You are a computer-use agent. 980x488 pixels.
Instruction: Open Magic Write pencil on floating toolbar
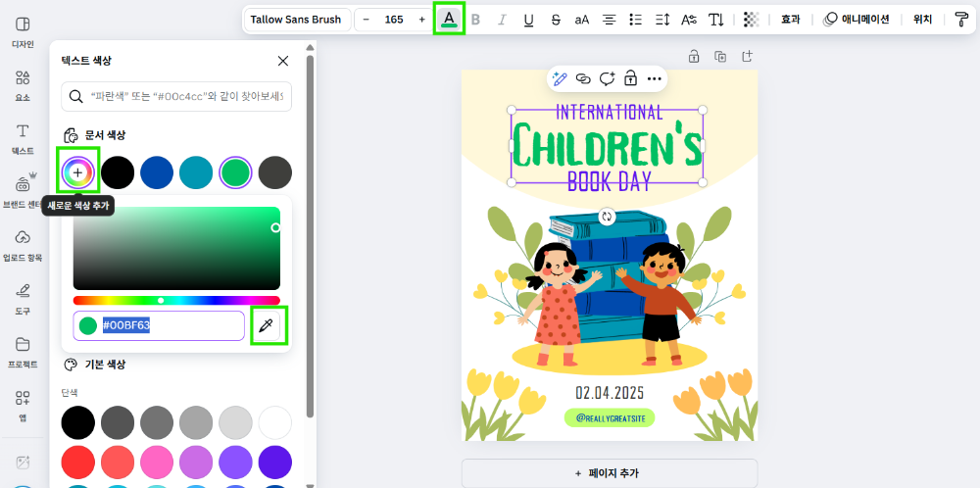pos(560,78)
